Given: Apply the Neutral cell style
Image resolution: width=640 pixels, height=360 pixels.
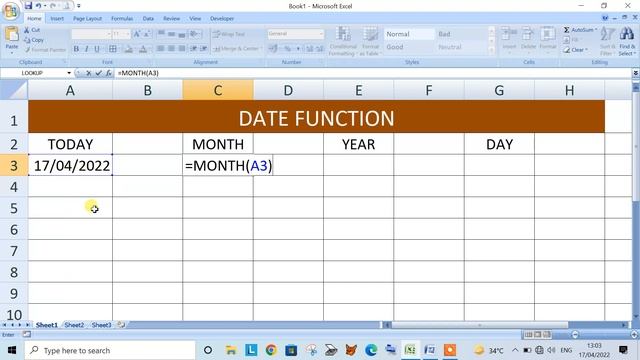Looking at the screenshot, I should click(x=461, y=47).
